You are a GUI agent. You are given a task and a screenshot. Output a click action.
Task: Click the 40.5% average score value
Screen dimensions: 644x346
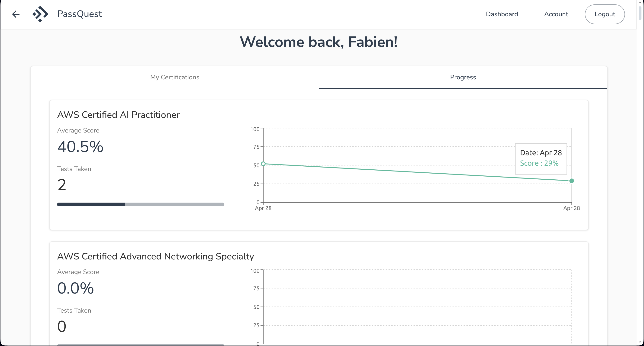coord(80,146)
